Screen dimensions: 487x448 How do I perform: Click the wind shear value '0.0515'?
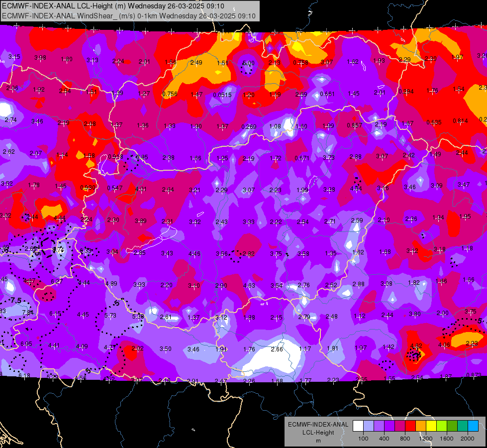(222, 95)
